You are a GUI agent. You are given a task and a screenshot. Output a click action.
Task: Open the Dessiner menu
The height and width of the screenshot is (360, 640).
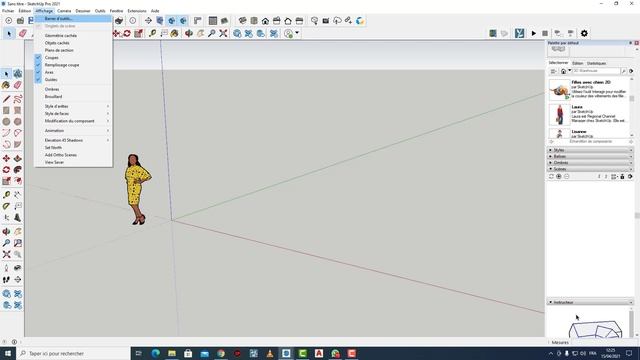point(83,11)
